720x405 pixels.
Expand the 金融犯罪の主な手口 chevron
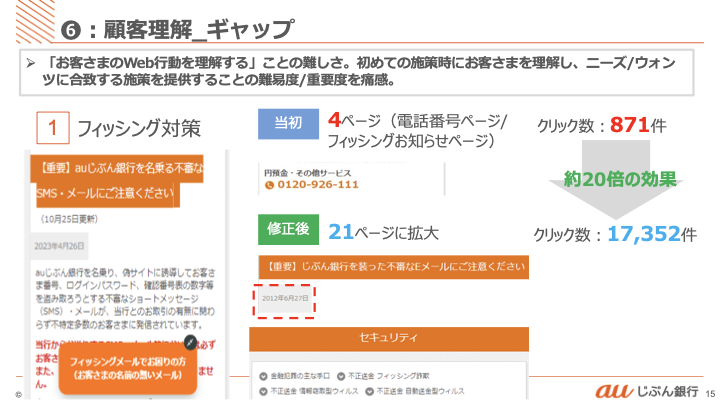click(x=263, y=377)
